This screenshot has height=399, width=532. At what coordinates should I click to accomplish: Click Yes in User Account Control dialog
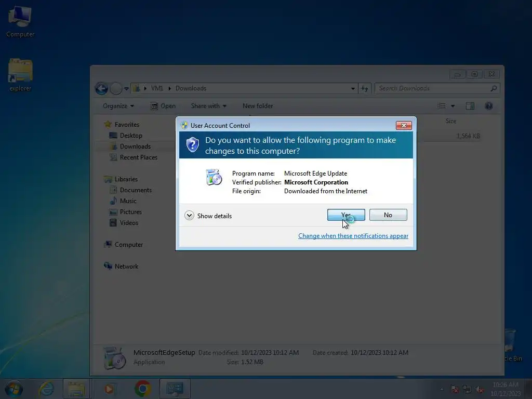(345, 215)
